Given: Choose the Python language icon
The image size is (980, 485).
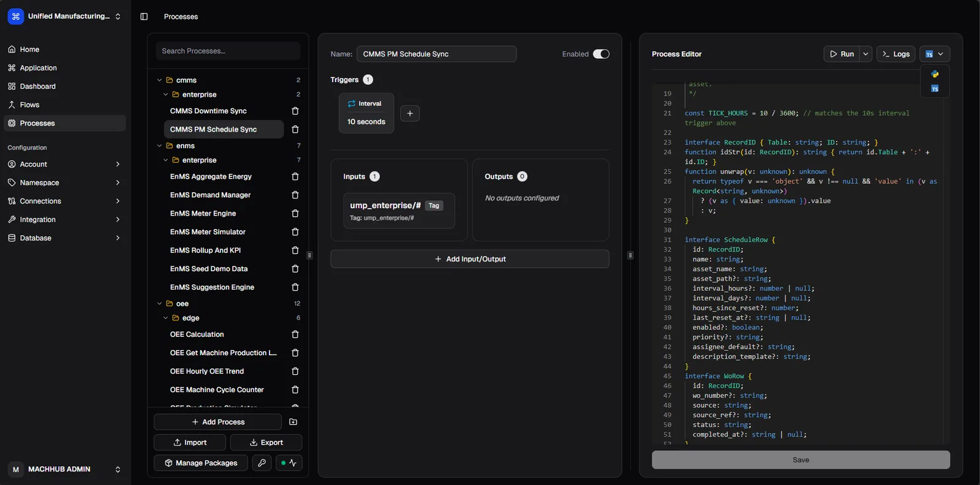Looking at the screenshot, I should point(935,74).
